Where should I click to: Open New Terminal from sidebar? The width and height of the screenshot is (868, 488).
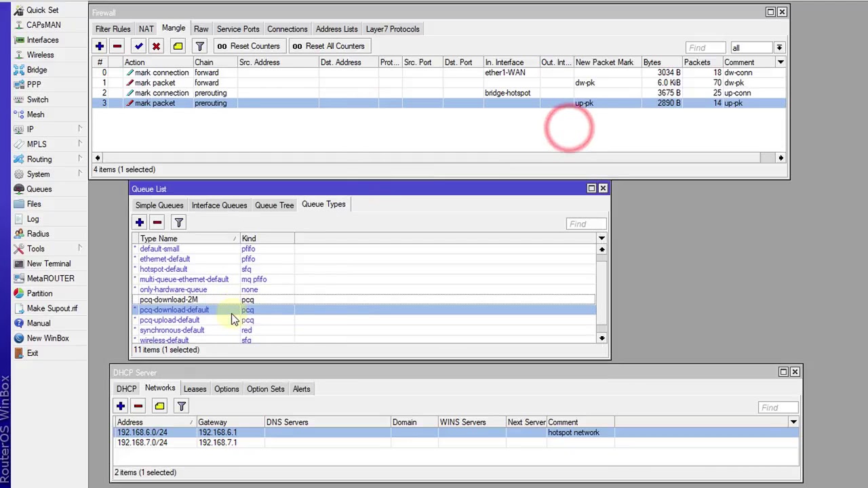pos(48,264)
